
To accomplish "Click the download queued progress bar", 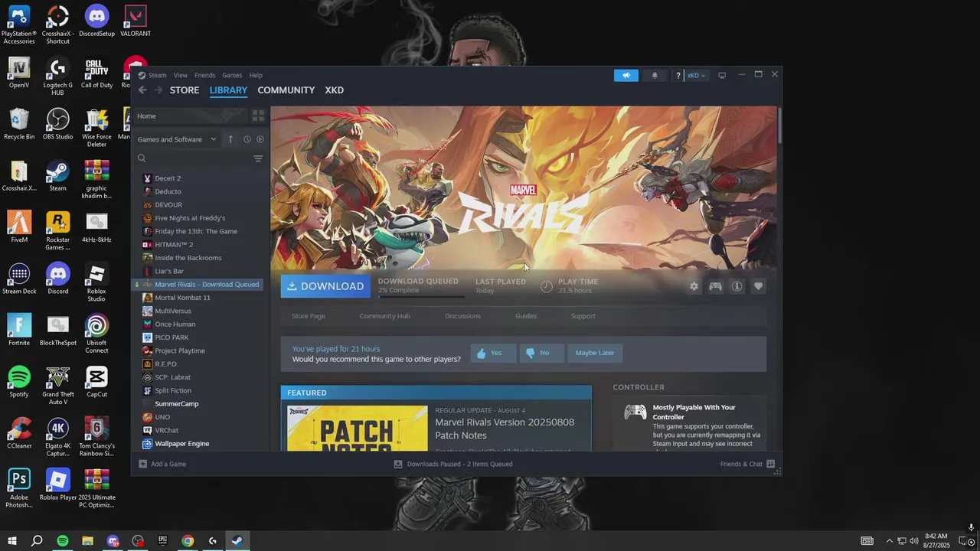I will [421, 296].
